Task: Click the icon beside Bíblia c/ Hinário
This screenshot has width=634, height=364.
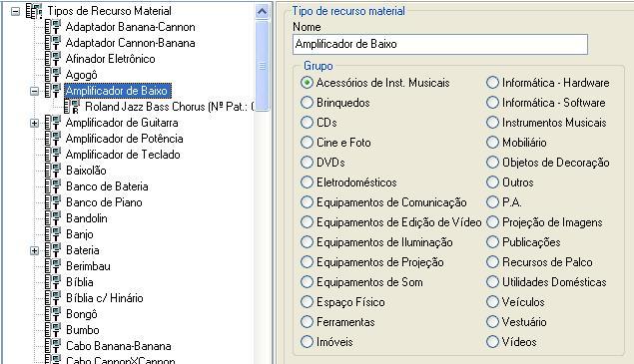Action: (53, 298)
